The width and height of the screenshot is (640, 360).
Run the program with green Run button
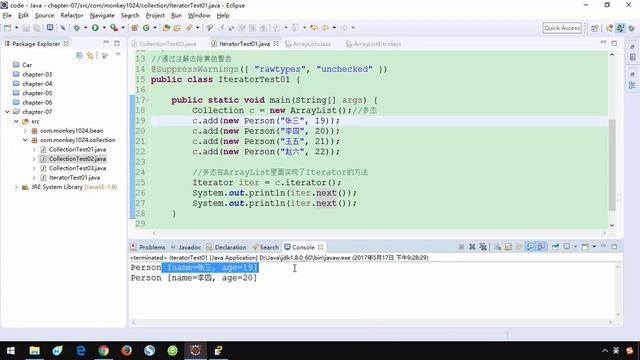pyautogui.click(x=95, y=28)
